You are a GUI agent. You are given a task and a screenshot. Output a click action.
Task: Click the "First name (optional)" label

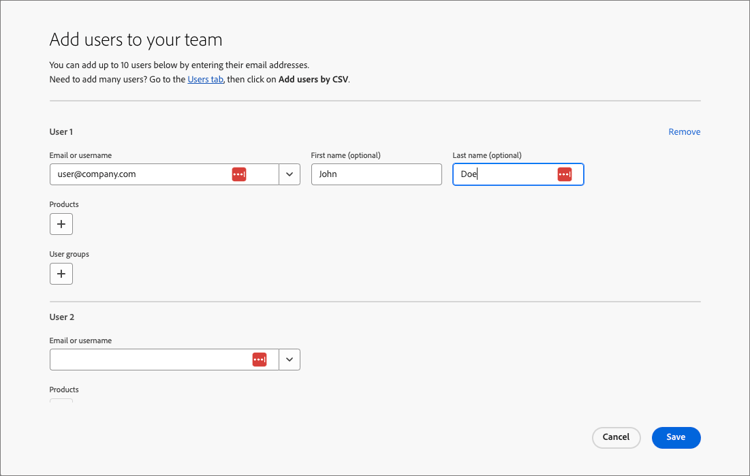(x=346, y=155)
